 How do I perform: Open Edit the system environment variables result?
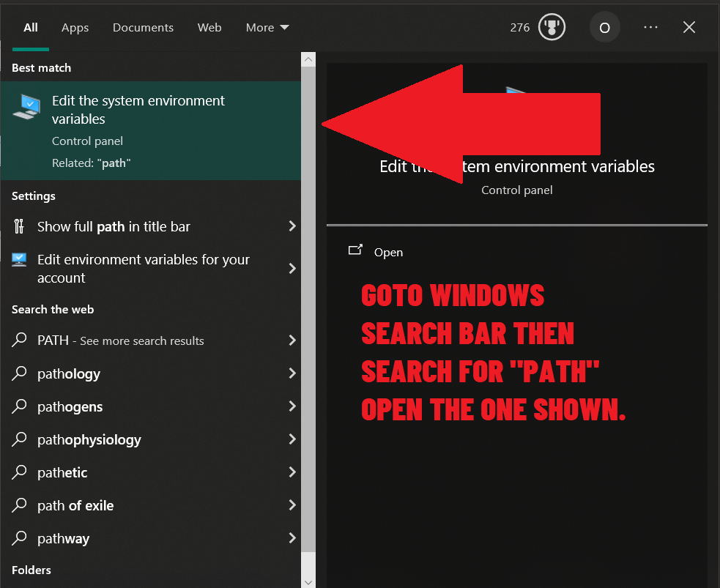[x=138, y=110]
